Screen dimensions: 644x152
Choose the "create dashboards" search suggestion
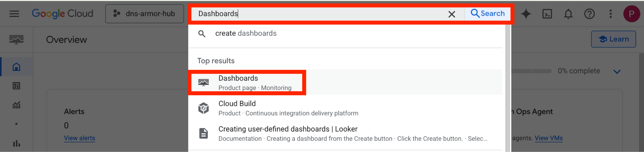pos(246,33)
